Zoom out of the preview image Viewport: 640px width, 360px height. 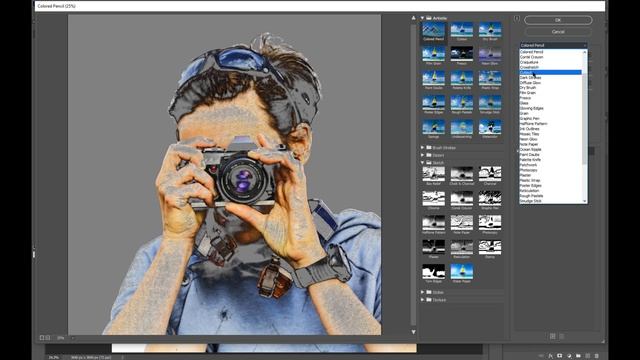click(x=42, y=338)
